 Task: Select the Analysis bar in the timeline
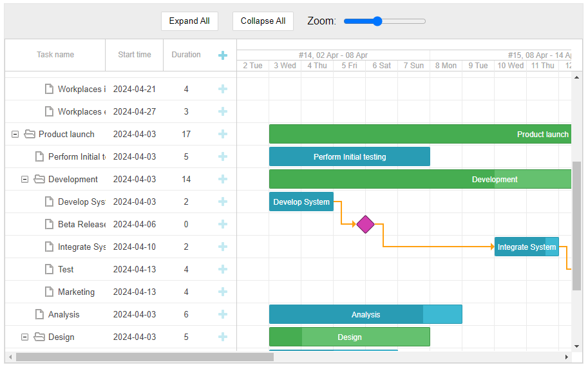366,314
